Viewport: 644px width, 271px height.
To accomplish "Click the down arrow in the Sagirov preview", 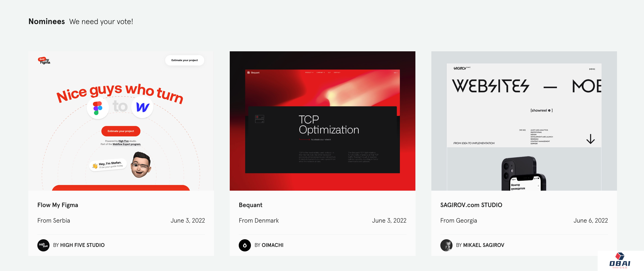I will [590, 139].
